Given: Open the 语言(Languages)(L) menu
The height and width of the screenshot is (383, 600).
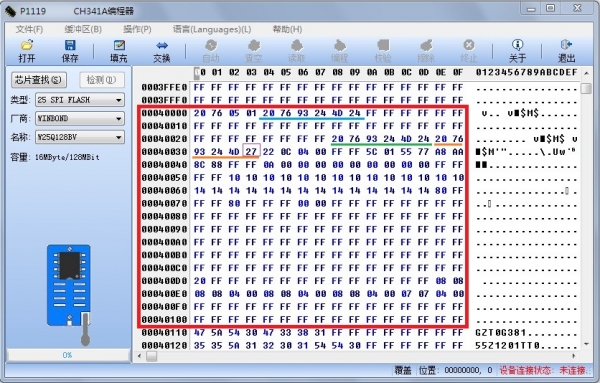Looking at the screenshot, I should pos(212,29).
